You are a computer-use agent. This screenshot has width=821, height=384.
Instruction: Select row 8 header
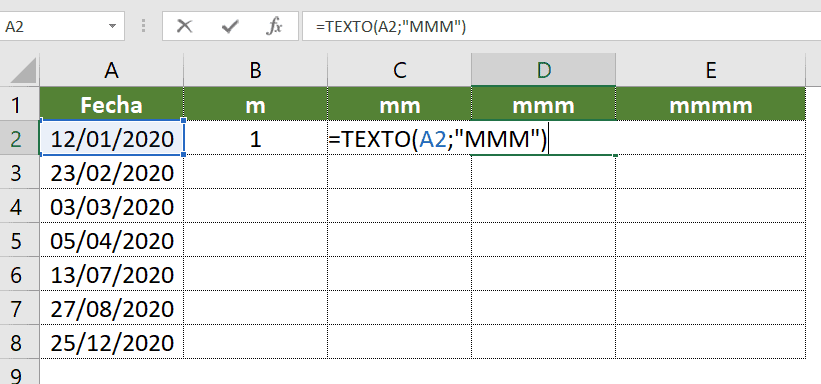(x=19, y=343)
